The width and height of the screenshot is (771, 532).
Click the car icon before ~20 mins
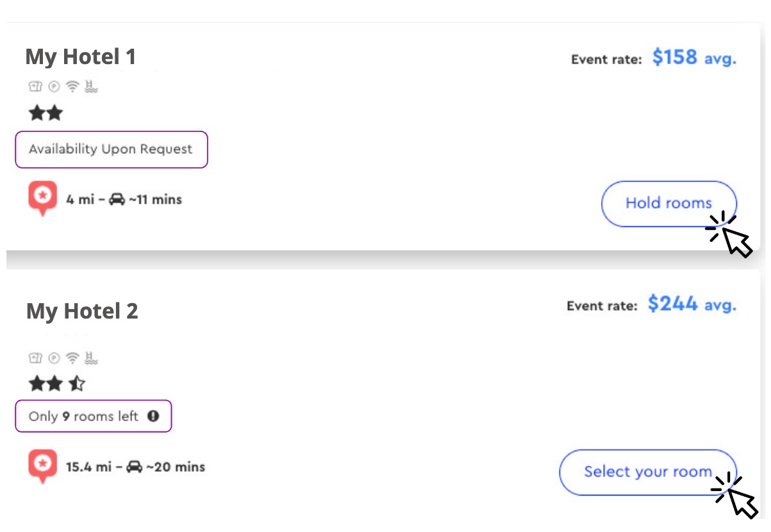[134, 467]
